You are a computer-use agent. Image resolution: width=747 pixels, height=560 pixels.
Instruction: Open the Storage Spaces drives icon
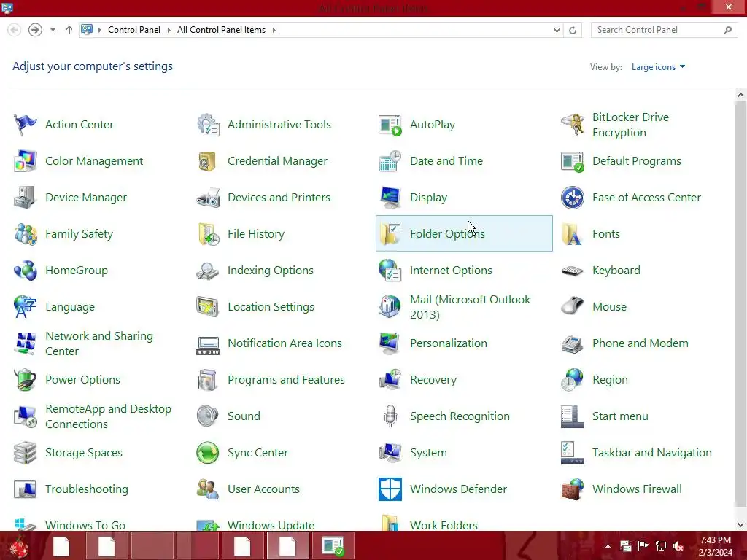26,452
